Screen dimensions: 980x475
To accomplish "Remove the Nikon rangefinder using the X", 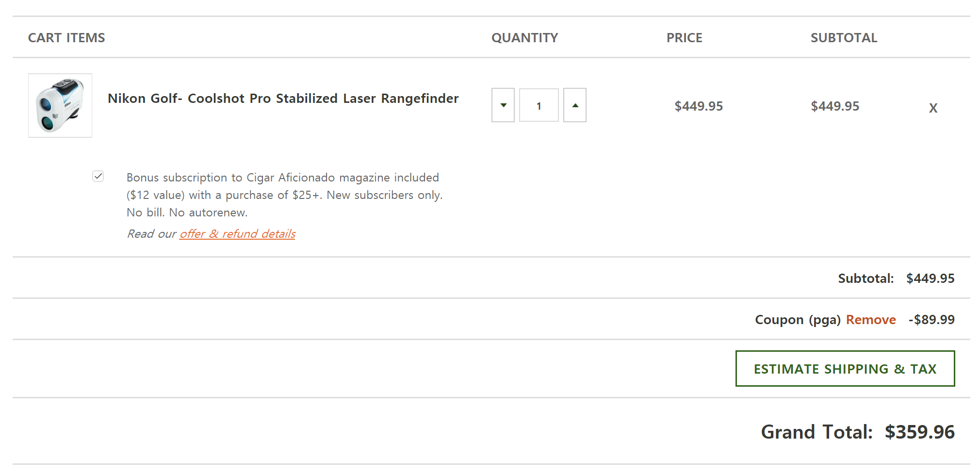I will point(933,108).
